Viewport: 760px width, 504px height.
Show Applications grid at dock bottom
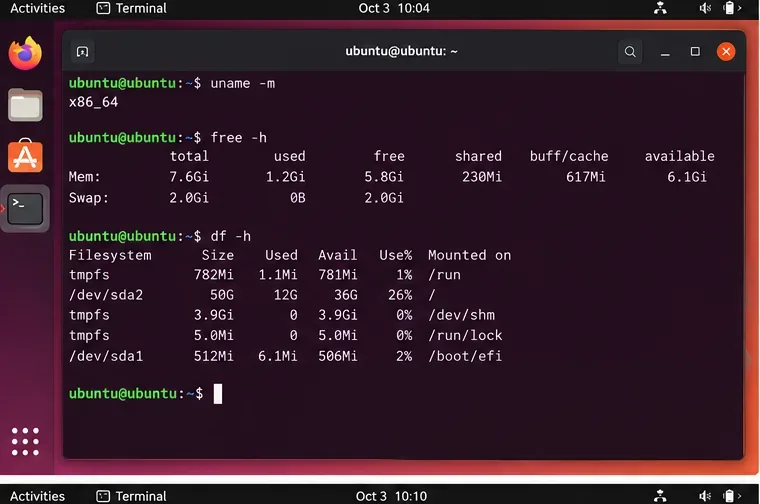(x=25, y=441)
